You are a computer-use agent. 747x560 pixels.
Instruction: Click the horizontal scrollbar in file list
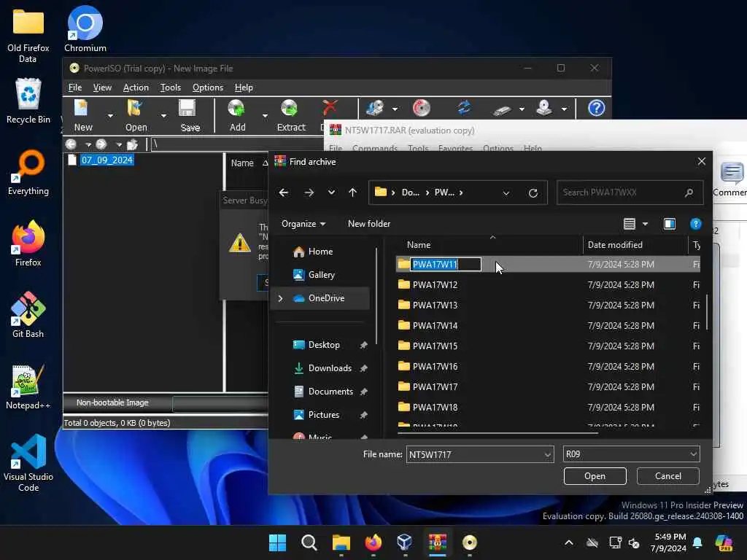498,433
